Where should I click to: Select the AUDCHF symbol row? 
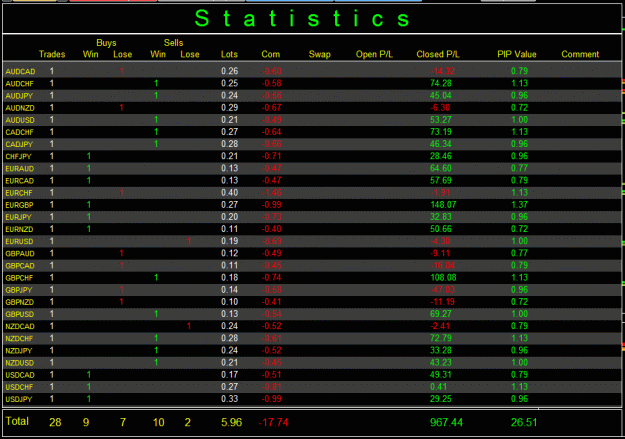[312, 83]
